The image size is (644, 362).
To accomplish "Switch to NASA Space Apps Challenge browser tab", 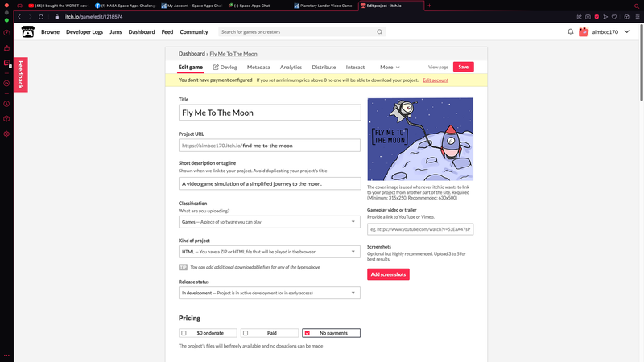I will pyautogui.click(x=125, y=6).
